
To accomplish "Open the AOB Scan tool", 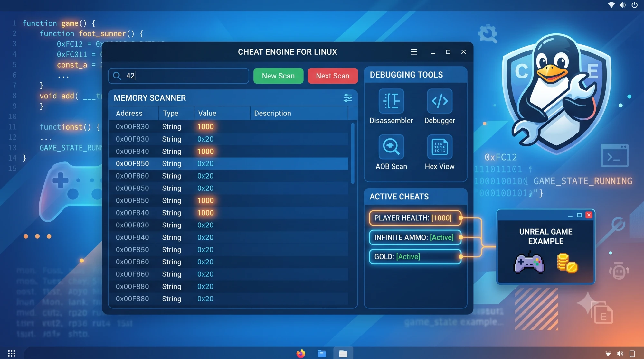I will 391,147.
